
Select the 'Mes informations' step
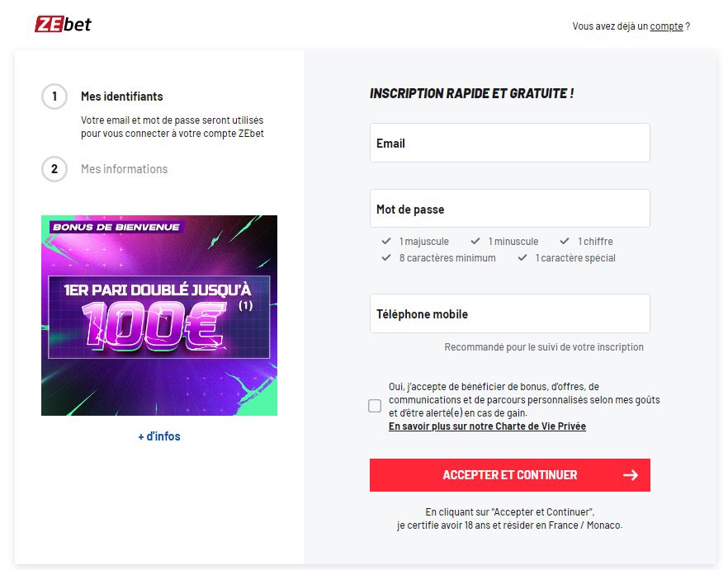click(124, 169)
